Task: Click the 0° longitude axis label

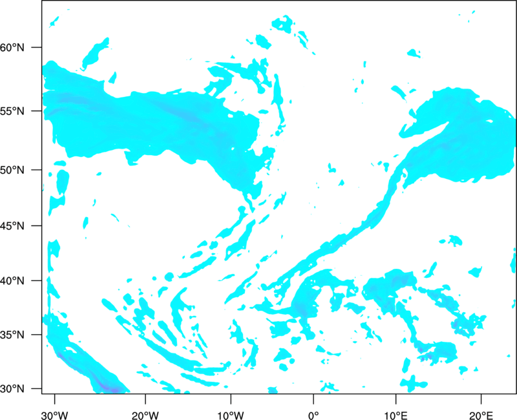Action: click(x=313, y=415)
